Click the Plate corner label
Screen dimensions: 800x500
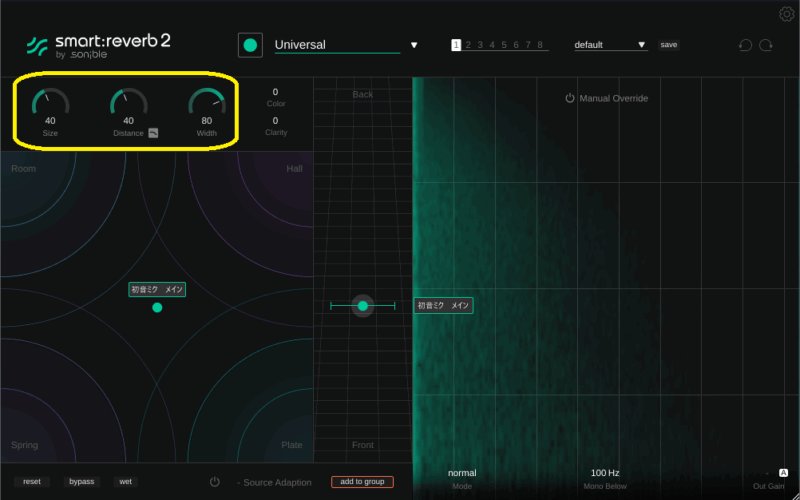point(292,445)
